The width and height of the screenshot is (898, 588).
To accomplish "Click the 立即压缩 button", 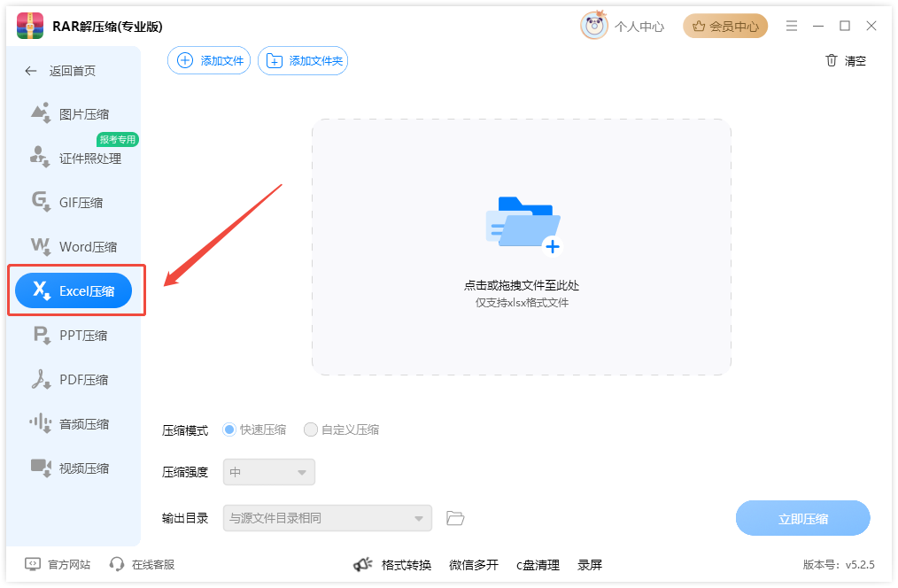I will pyautogui.click(x=803, y=519).
